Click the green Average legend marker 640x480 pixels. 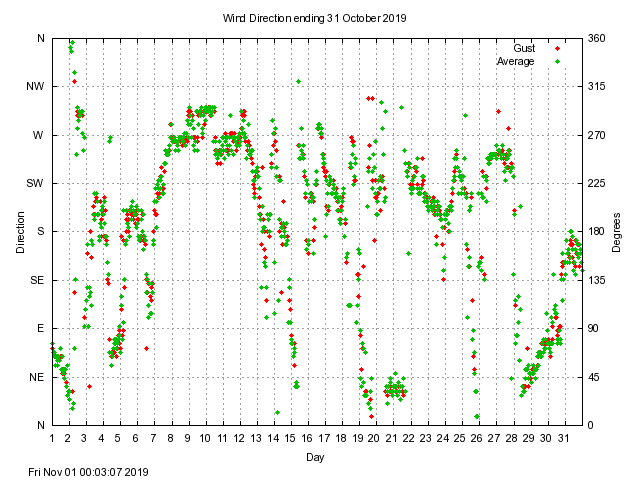(x=558, y=62)
